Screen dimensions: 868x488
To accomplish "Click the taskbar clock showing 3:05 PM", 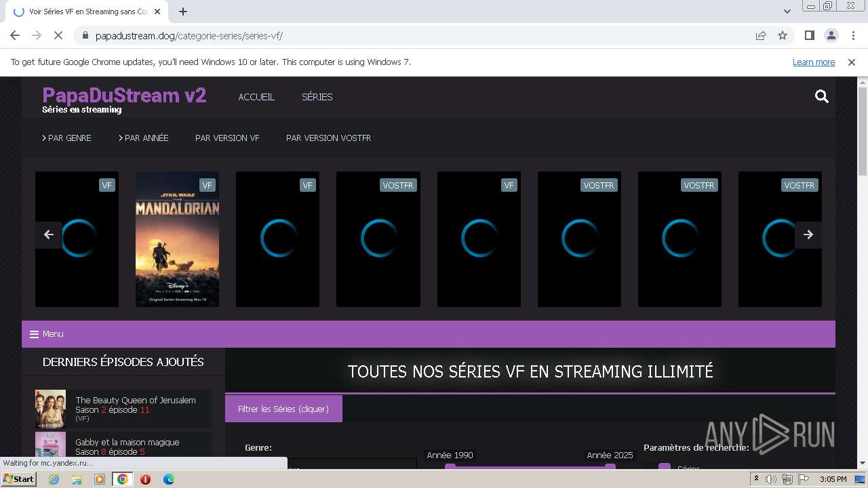I will [833, 479].
